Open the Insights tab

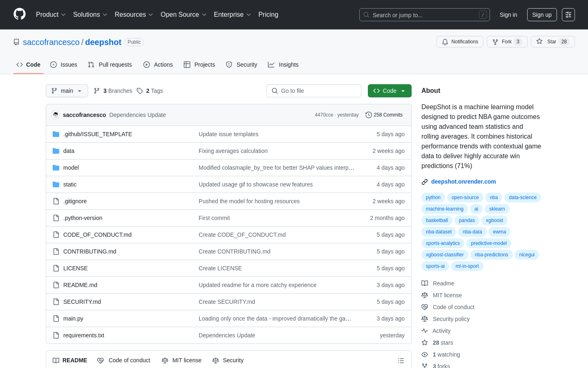[283, 65]
